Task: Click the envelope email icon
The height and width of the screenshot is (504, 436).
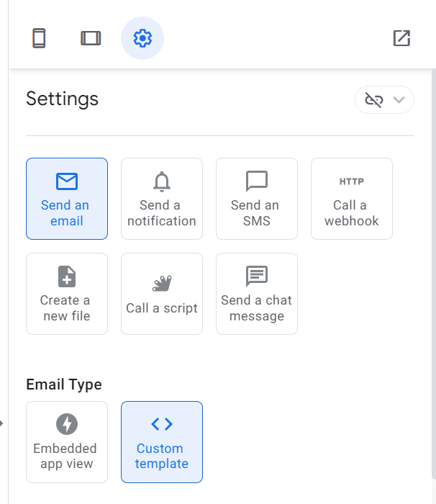Action: 67,181
